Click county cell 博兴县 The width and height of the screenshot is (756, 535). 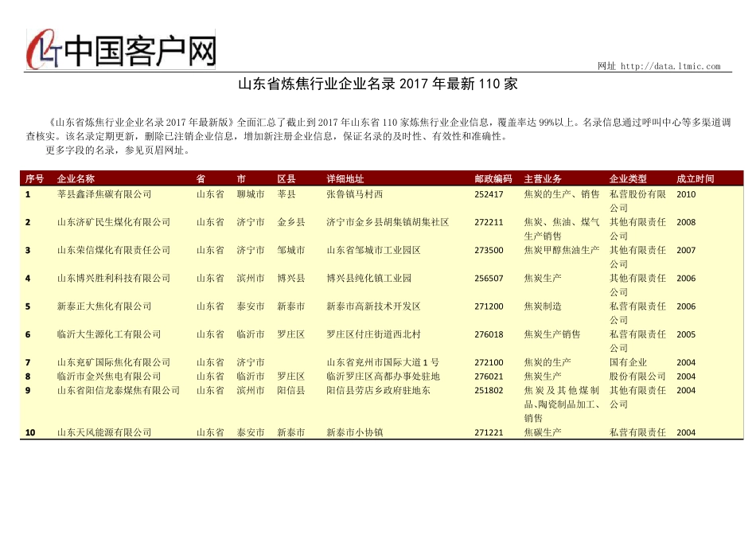(291, 278)
